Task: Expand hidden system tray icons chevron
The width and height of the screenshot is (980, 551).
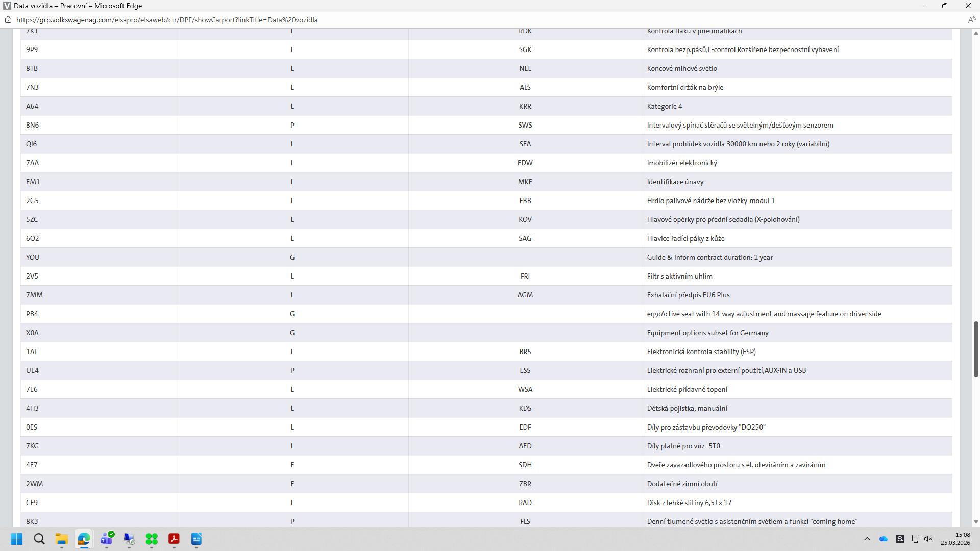Action: coord(867,539)
